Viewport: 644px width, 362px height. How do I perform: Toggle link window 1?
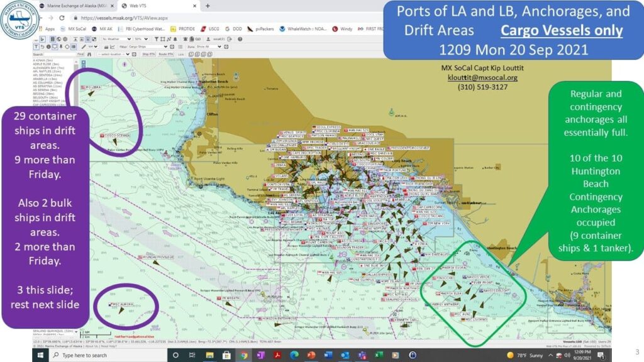click(x=191, y=54)
